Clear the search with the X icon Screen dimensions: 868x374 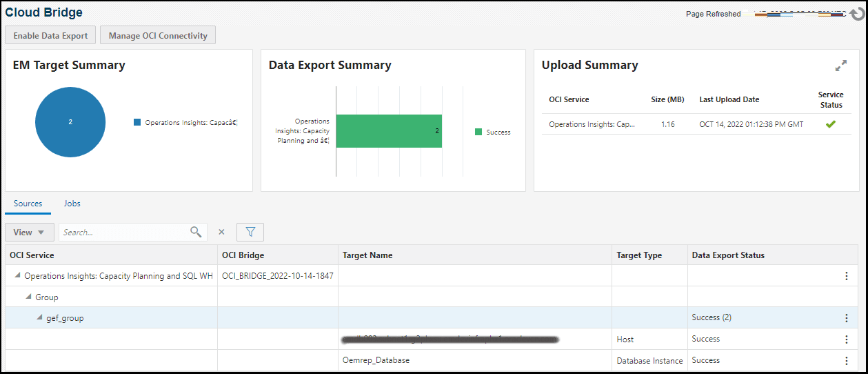221,233
